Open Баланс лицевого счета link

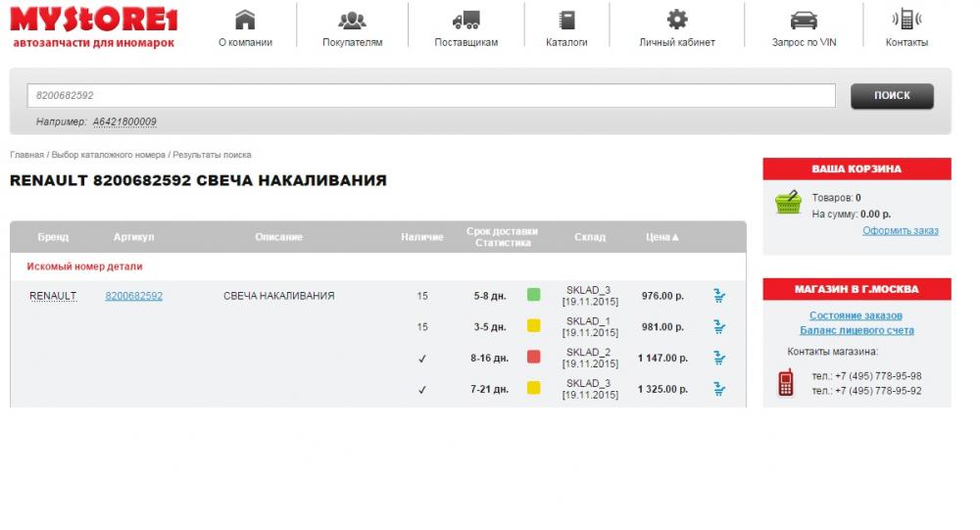(x=857, y=330)
